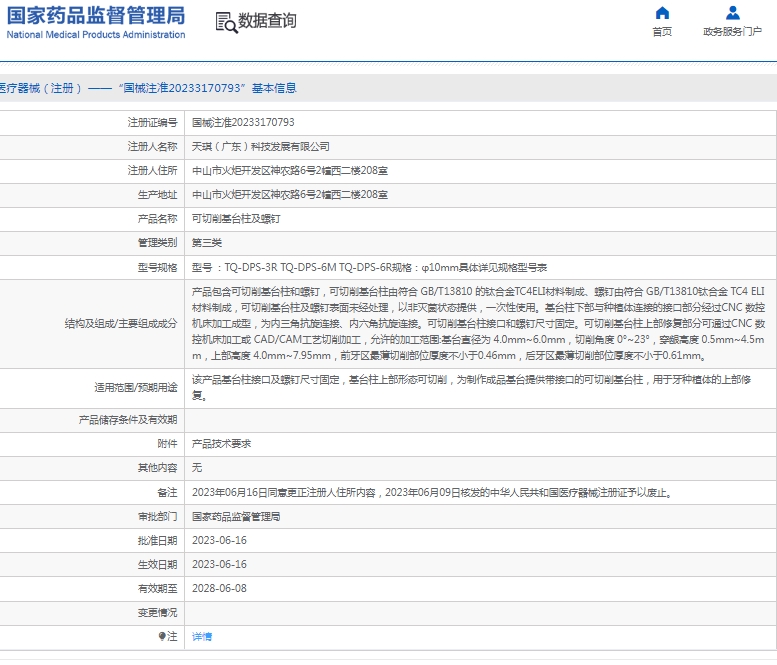This screenshot has width=777, height=665.
Task: Click the 政务服务门户 text link
Action: (x=732, y=32)
